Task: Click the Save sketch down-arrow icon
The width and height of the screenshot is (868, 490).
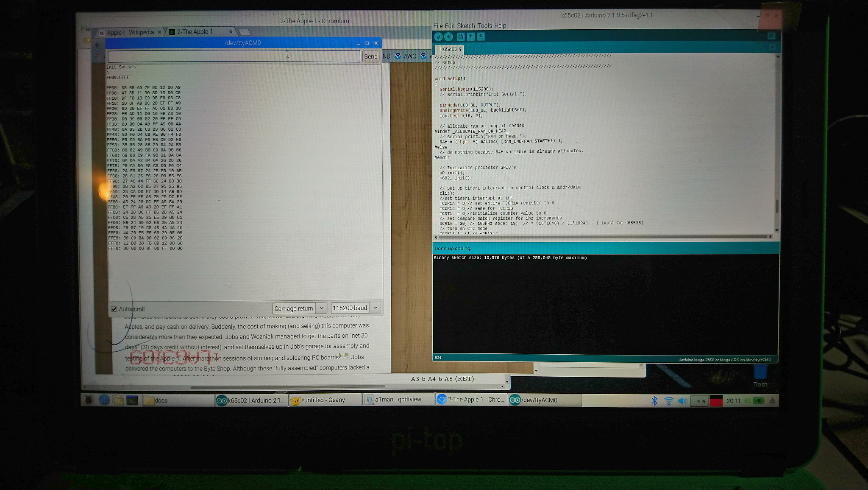Action: point(481,37)
